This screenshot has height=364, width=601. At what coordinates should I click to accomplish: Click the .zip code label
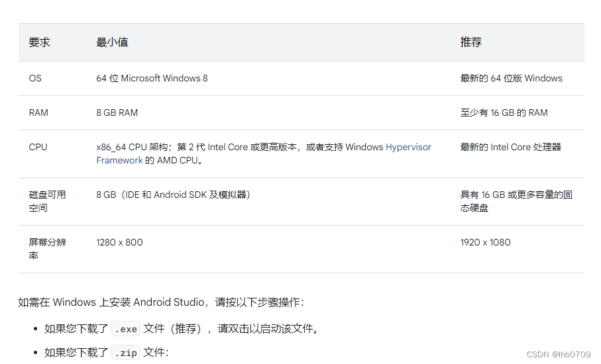[x=126, y=353]
